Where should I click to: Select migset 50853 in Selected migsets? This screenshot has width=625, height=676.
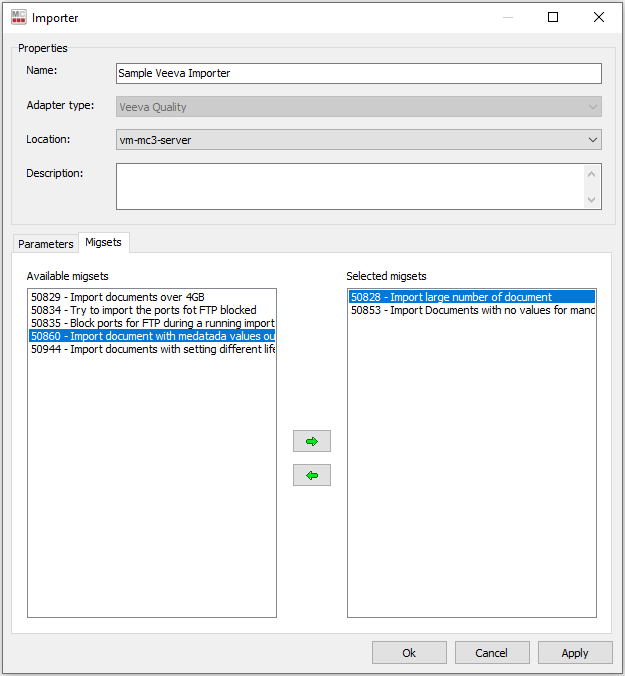click(x=472, y=310)
